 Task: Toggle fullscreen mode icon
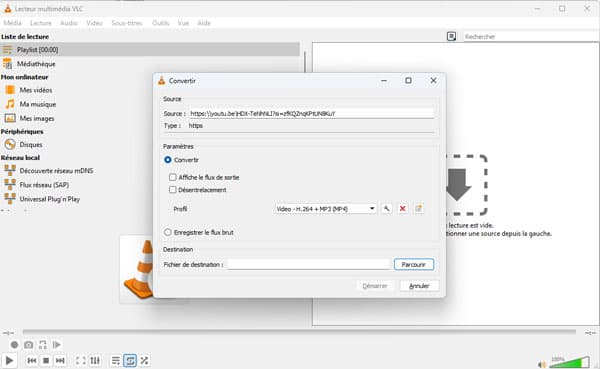pyautogui.click(x=81, y=360)
